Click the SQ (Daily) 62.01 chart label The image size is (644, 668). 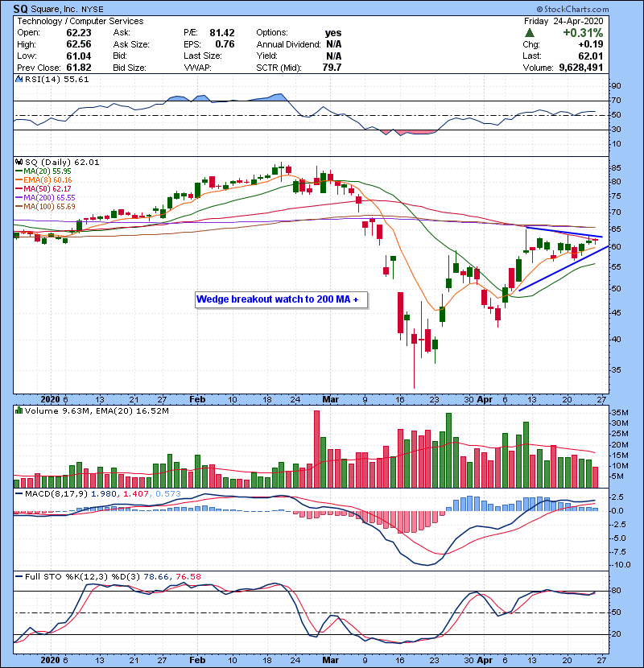point(62,163)
